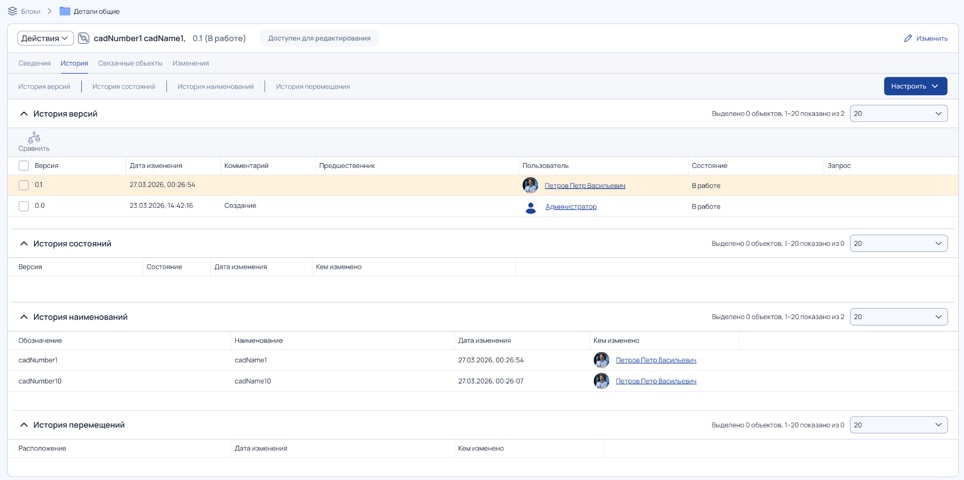Click the cadNumber10 cell
This screenshot has height=480, width=964.
pos(40,382)
